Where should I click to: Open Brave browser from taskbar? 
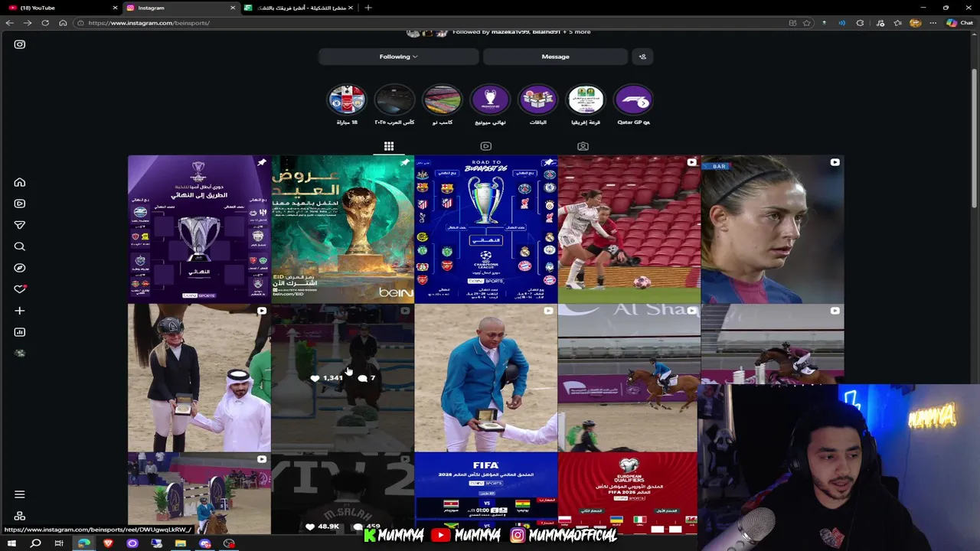[x=108, y=543]
